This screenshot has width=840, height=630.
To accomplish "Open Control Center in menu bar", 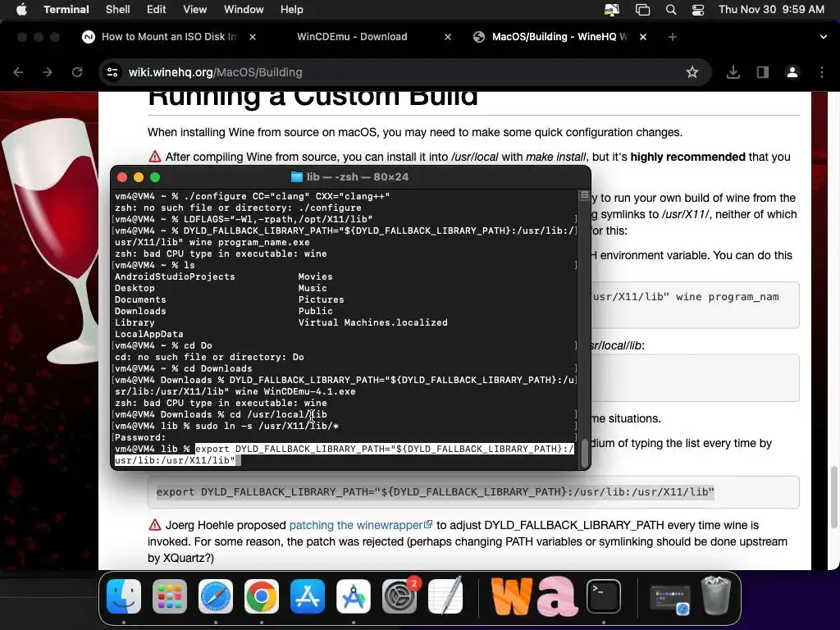I will click(x=698, y=10).
